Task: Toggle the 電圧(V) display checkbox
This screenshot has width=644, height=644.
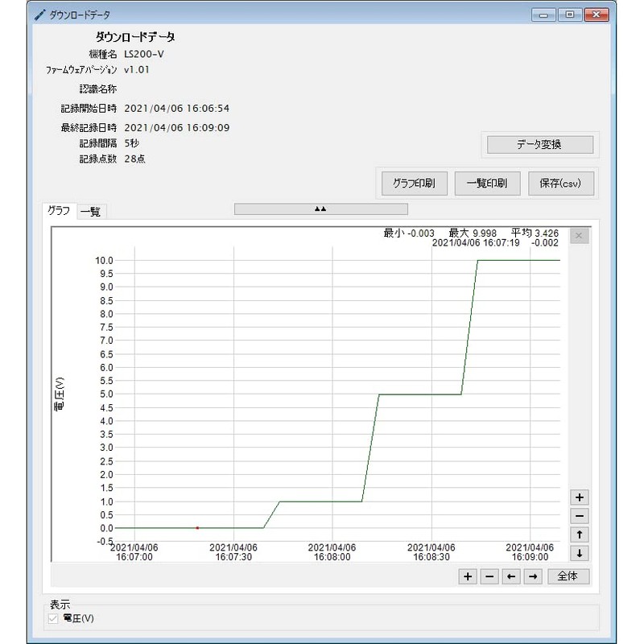Action: coord(53,618)
